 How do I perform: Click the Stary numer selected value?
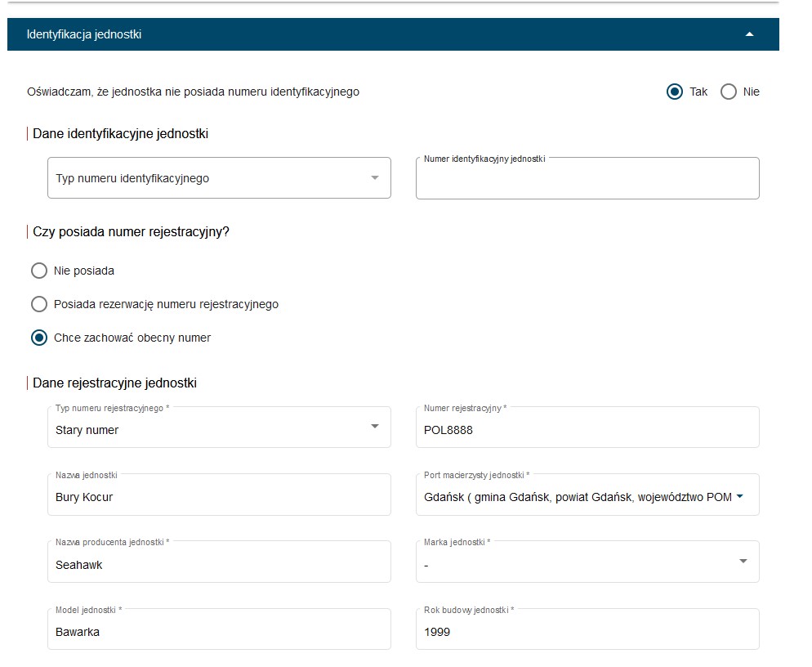(87, 430)
